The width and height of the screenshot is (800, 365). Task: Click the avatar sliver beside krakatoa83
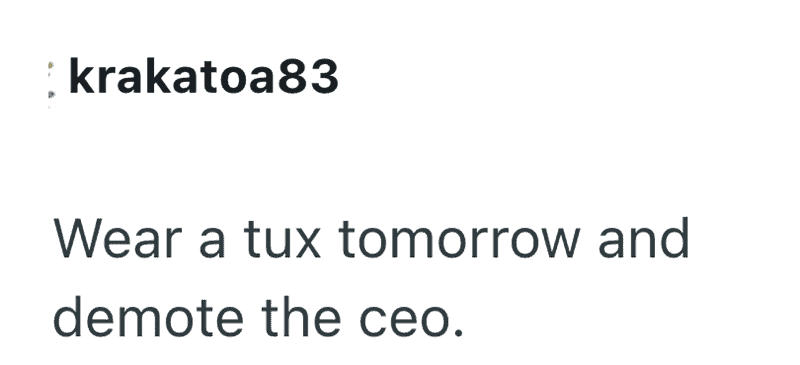pyautogui.click(x=51, y=81)
